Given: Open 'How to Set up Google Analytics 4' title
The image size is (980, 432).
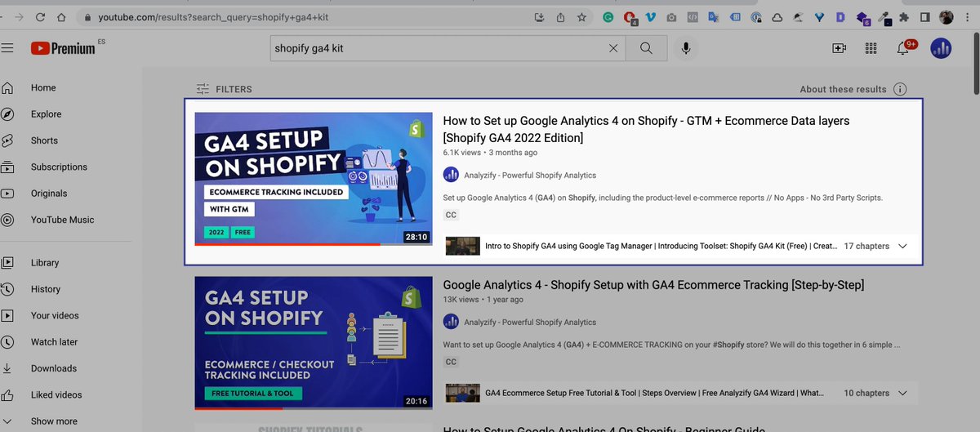Looking at the screenshot, I should tap(646, 129).
